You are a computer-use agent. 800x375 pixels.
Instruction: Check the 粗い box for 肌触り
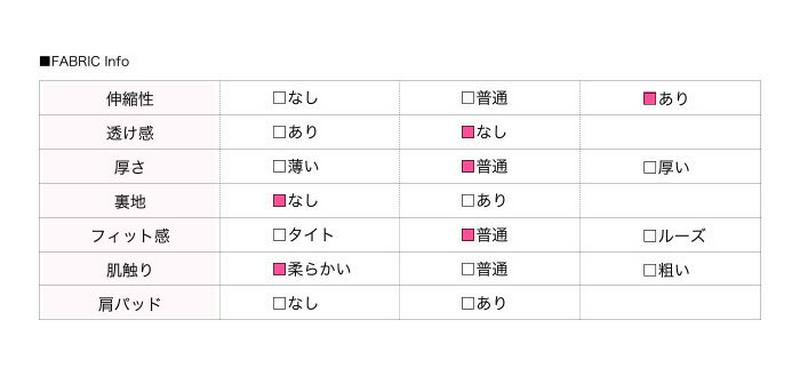649,270
